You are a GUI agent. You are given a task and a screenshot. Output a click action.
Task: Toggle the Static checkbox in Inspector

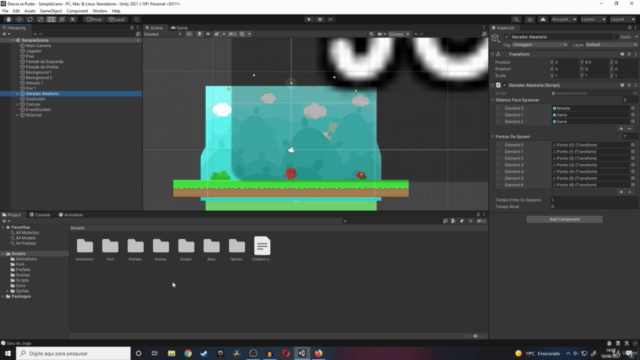point(617,37)
